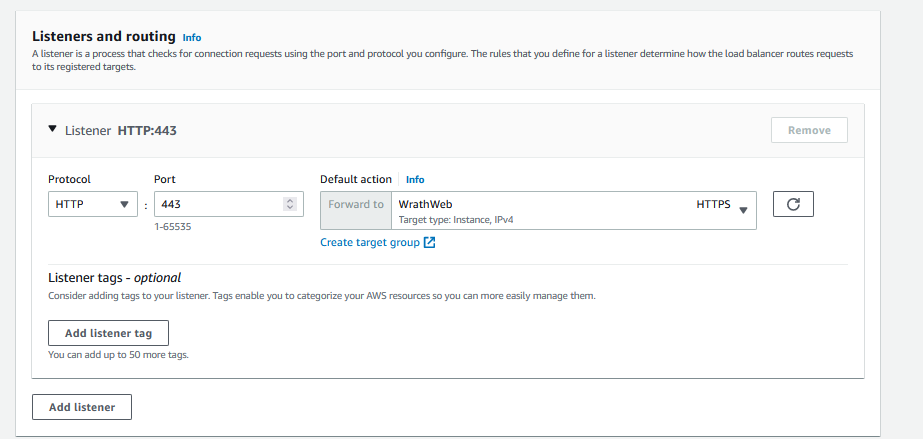This screenshot has height=439, width=923.
Task: Click the greyed Forward to label box
Action: coord(355,205)
